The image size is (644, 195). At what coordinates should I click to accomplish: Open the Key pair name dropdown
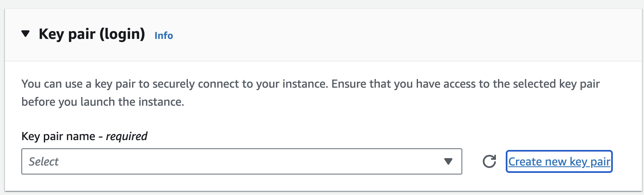241,161
